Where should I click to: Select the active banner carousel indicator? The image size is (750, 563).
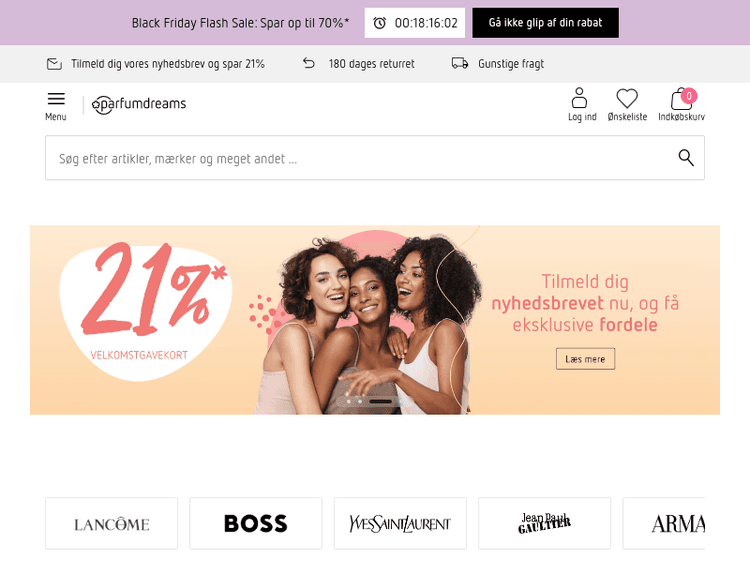(x=381, y=401)
